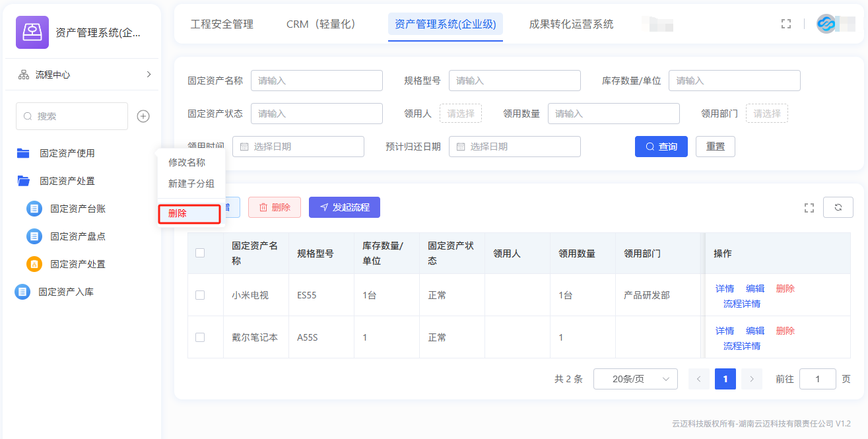Click the 发起流程 button

(x=344, y=207)
